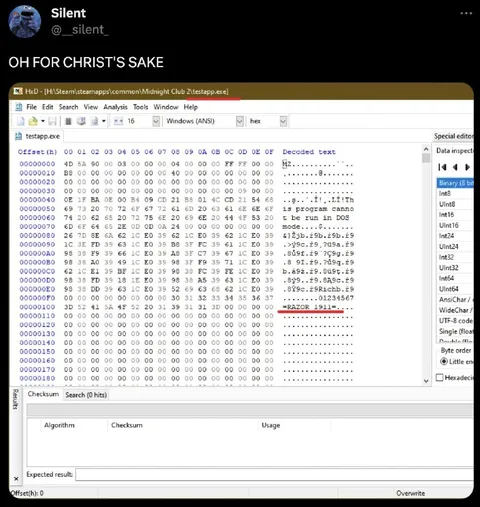
Task: Select the UInt16 inspector row
Action: [455, 225]
